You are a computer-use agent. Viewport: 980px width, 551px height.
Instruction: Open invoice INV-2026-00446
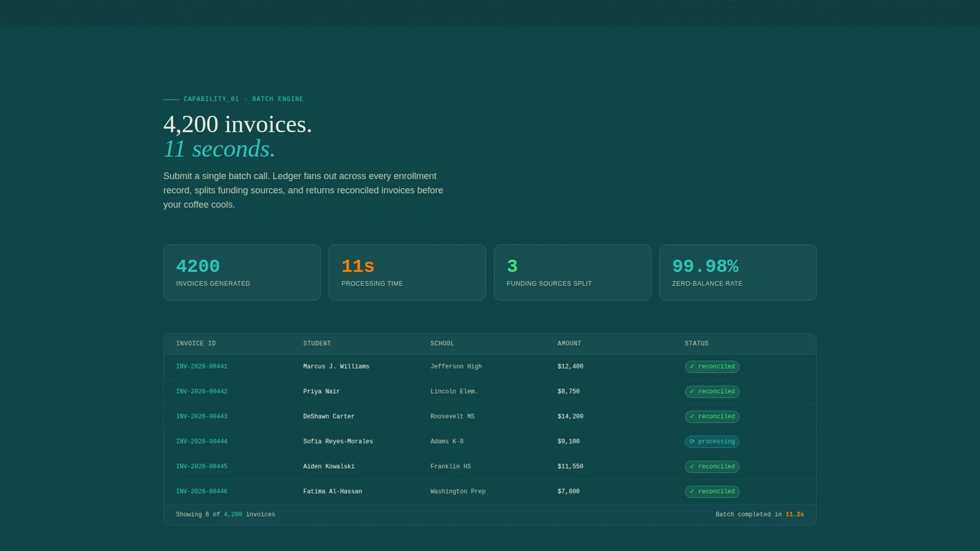click(202, 491)
